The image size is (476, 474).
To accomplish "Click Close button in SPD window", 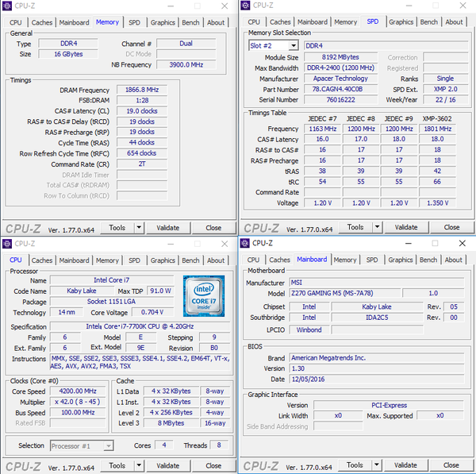I will tap(452, 227).
